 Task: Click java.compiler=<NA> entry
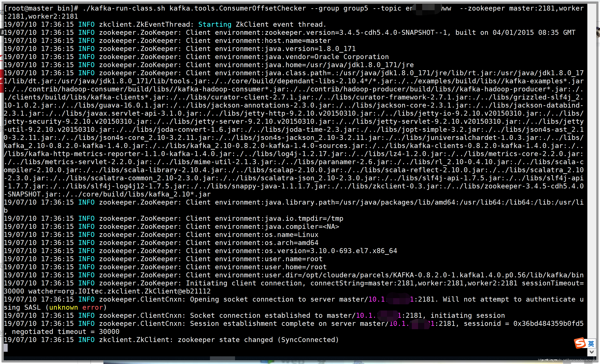302,226
